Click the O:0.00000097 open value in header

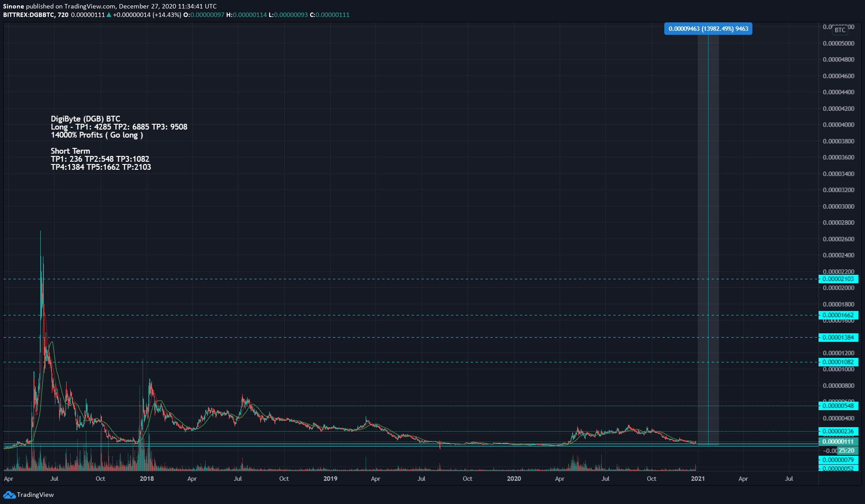(x=204, y=15)
